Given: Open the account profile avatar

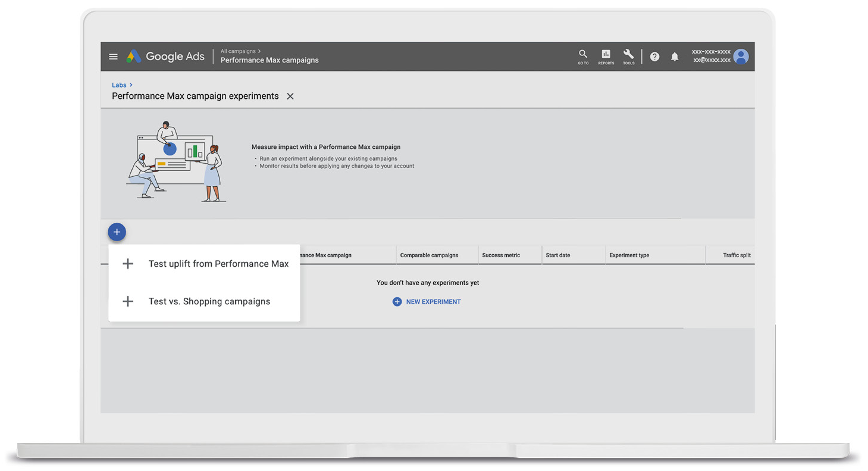Looking at the screenshot, I should pos(741,57).
